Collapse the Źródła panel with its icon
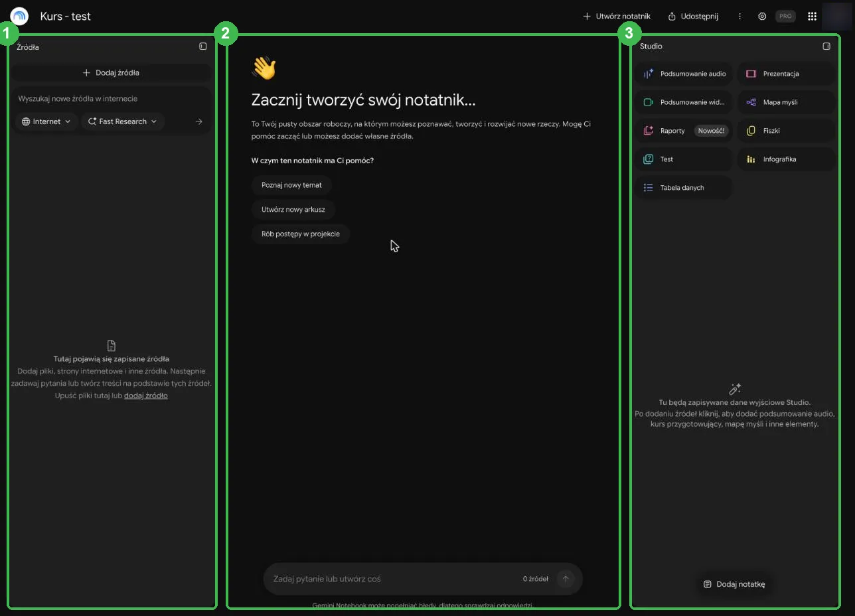The width and height of the screenshot is (855, 616). (203, 46)
